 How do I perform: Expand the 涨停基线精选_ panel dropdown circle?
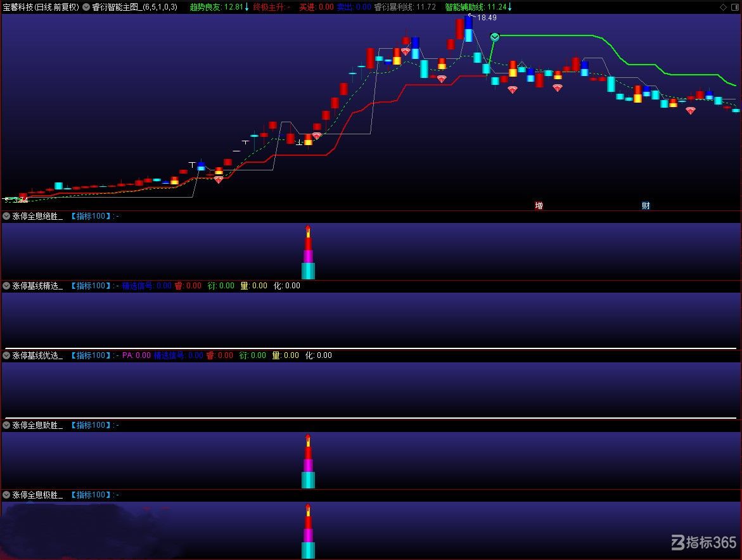pos(6,286)
